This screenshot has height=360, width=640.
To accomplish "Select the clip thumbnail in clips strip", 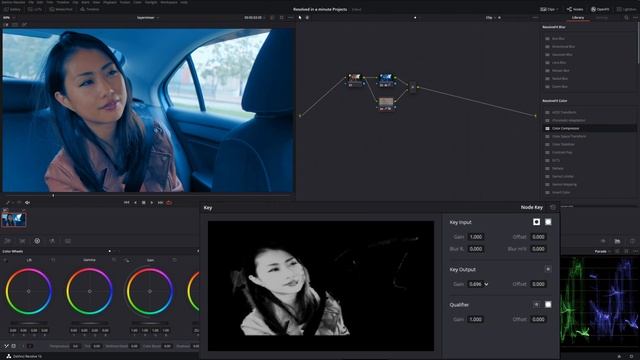I will pyautogui.click(x=14, y=220).
